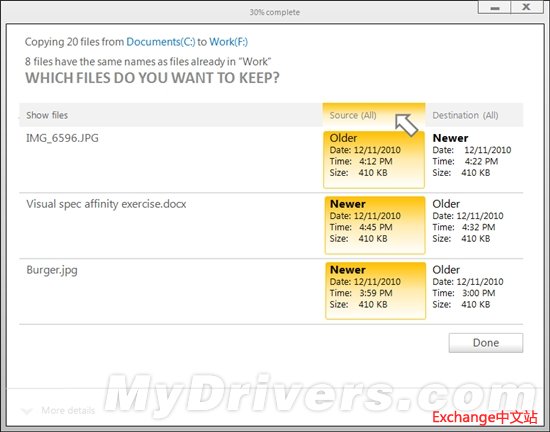The image size is (550, 432).
Task: Keep Older destination version of Visual spec docx
Action: tap(468, 221)
